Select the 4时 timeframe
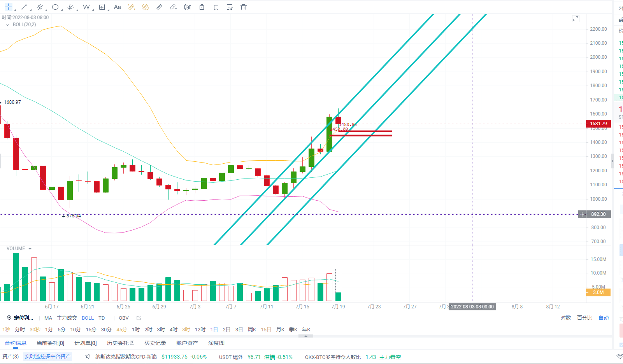 point(174,329)
